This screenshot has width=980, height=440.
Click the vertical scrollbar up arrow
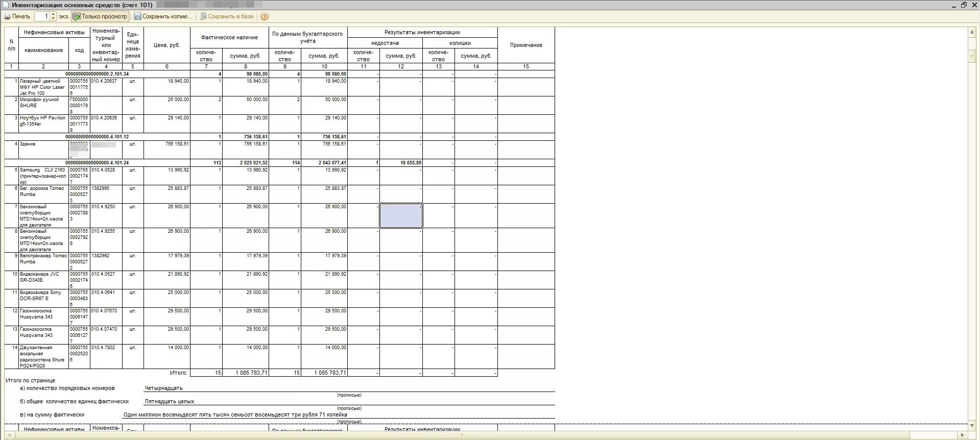pyautogui.click(x=972, y=32)
